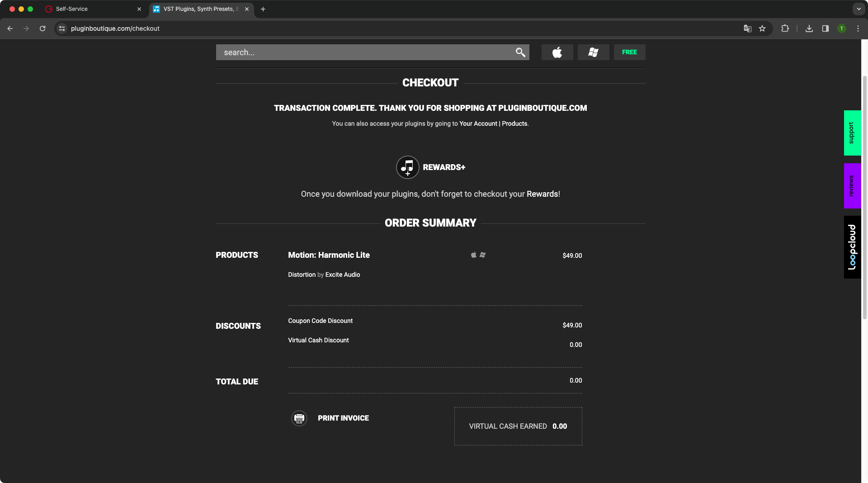Screen dimensions: 868x483
Task: Open the browser downloads icon
Action: point(809,28)
